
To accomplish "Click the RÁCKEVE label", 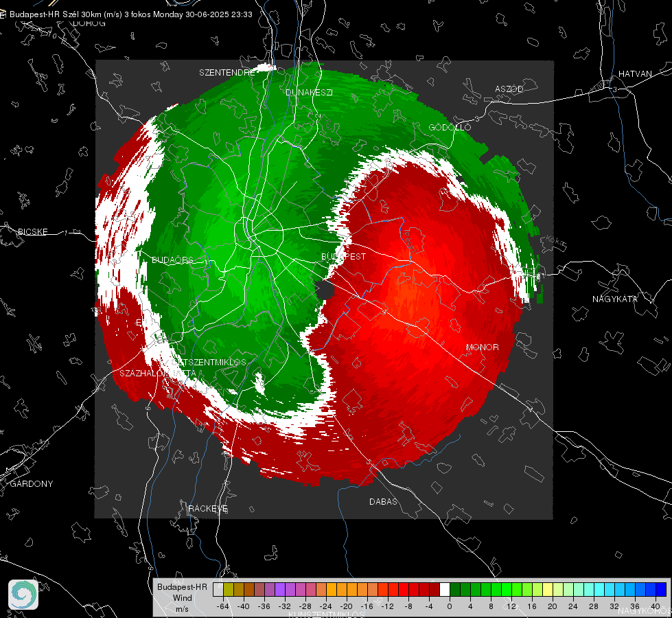I will point(208,508).
